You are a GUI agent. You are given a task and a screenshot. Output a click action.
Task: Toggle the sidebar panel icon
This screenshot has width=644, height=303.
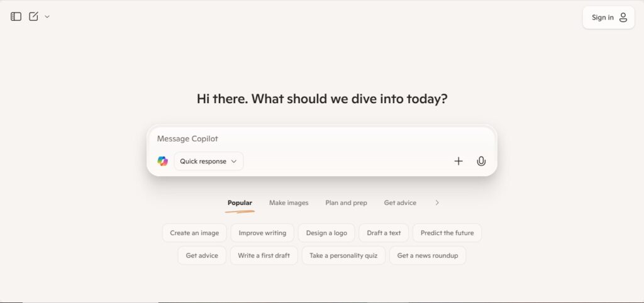(16, 16)
